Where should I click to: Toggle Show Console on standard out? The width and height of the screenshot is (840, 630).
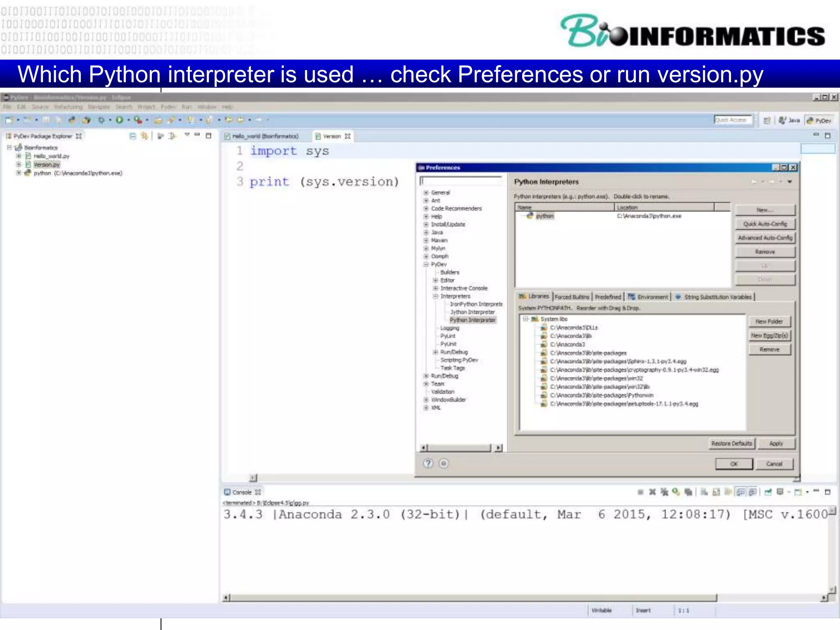740,492
